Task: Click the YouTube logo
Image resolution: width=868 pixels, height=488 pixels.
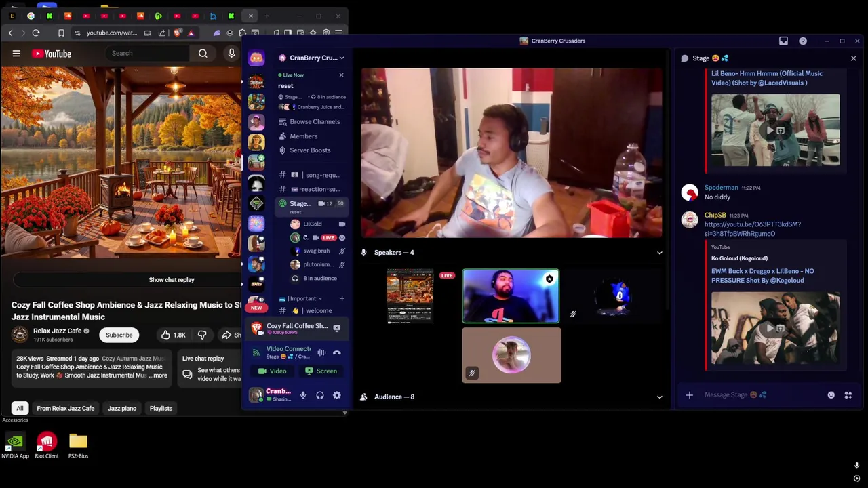Action: 52,54
